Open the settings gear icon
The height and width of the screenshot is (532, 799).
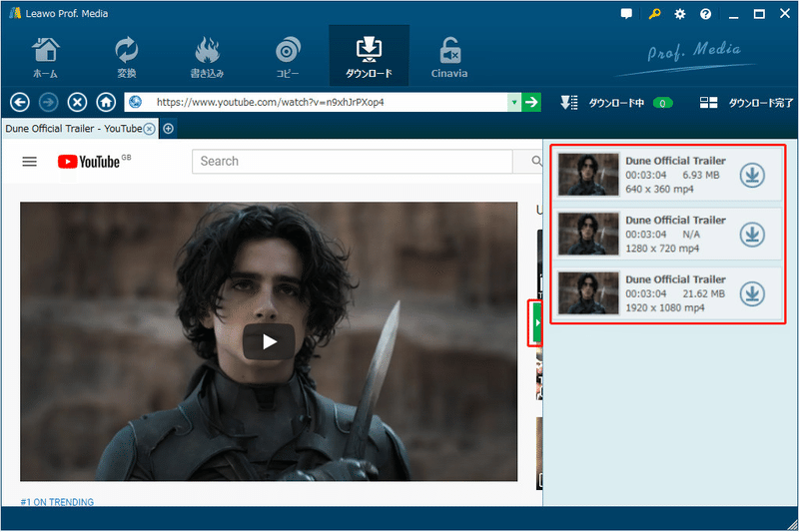pyautogui.click(x=680, y=14)
